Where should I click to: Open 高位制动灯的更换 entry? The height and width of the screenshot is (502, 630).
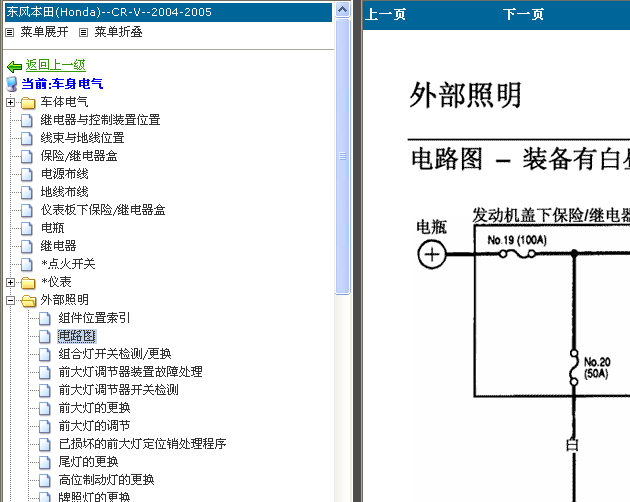point(106,480)
